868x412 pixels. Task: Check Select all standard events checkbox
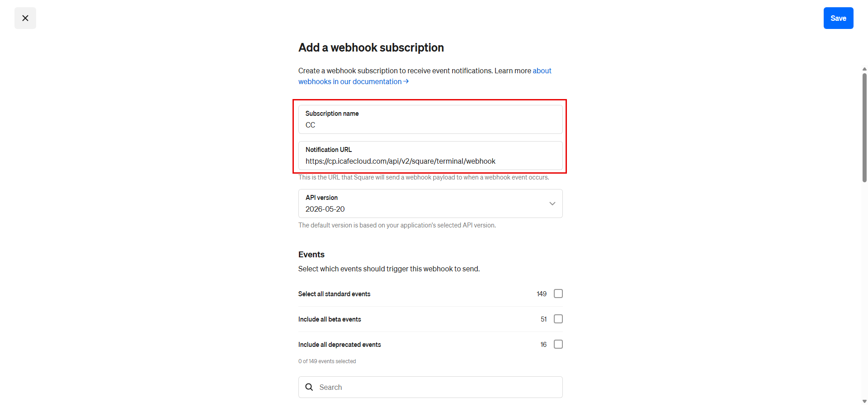[x=558, y=294]
